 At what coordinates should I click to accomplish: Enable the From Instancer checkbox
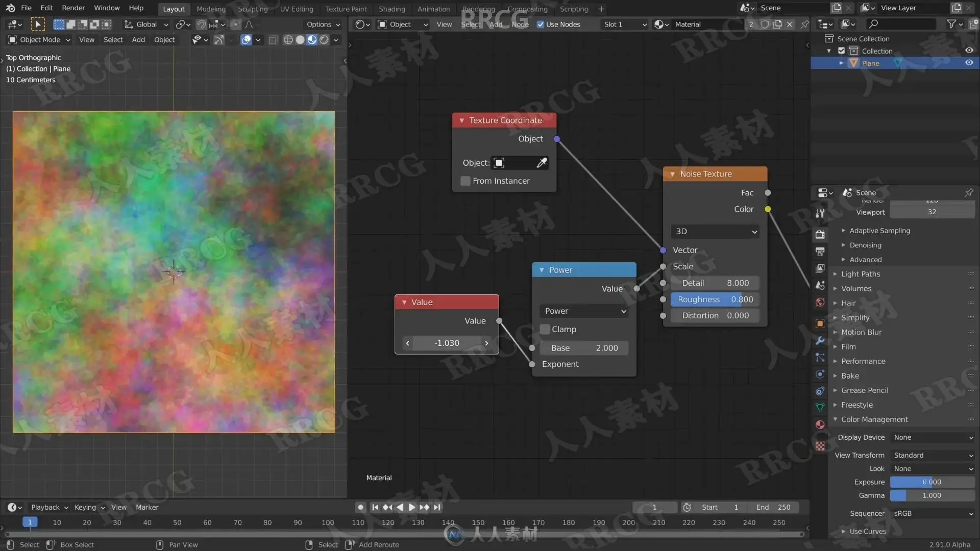click(465, 181)
